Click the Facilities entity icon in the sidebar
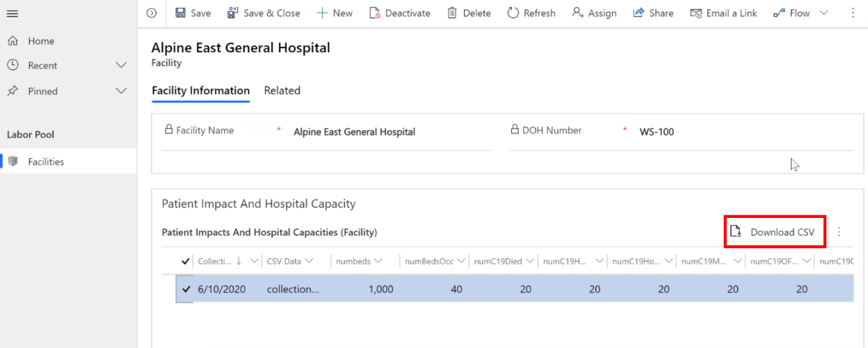This screenshot has height=348, width=868. (x=13, y=162)
